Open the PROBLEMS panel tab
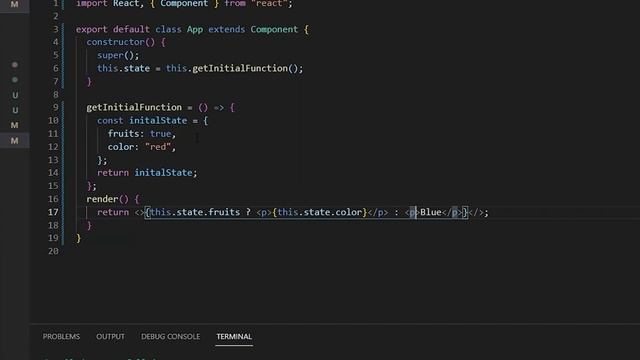Screen dimensions: 640x360 click(61, 337)
